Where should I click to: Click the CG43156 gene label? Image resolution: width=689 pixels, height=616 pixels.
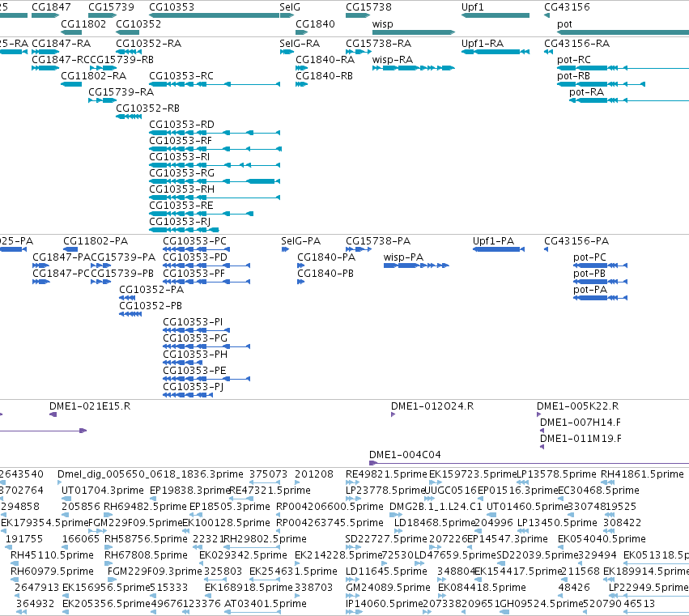click(x=568, y=7)
